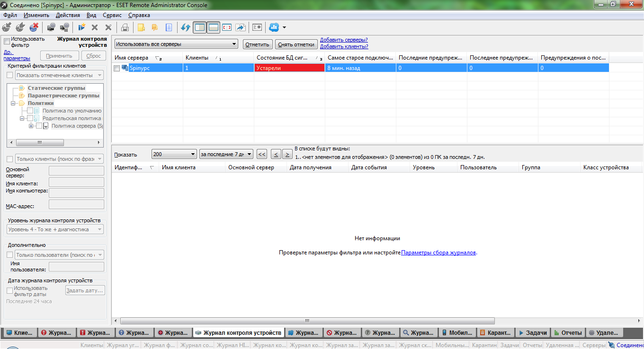Enable 'Использовать фильтр даты' checkbox
644x349 pixels.
10,290
